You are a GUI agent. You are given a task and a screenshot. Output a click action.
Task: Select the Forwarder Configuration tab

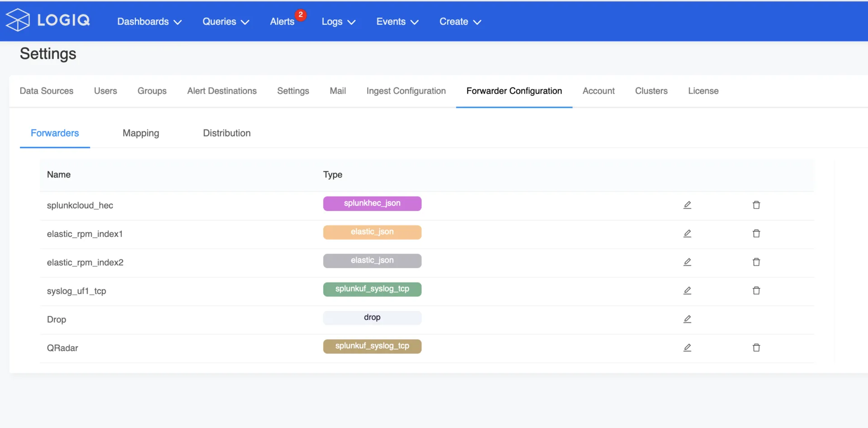point(514,91)
